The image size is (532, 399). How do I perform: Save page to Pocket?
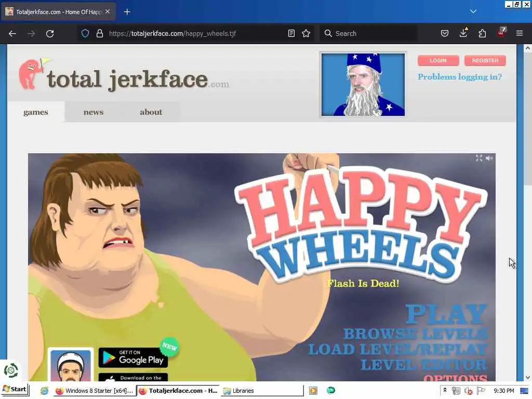[445, 33]
